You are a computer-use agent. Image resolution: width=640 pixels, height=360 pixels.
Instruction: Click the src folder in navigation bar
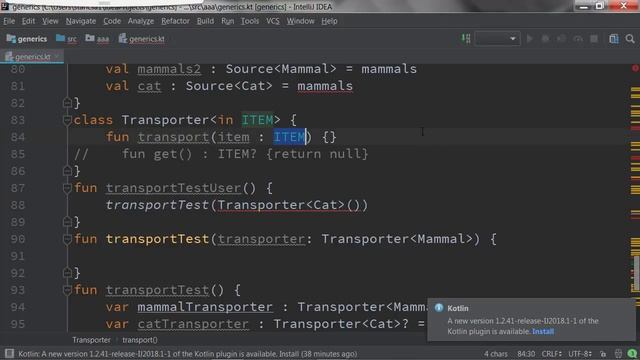click(67, 39)
